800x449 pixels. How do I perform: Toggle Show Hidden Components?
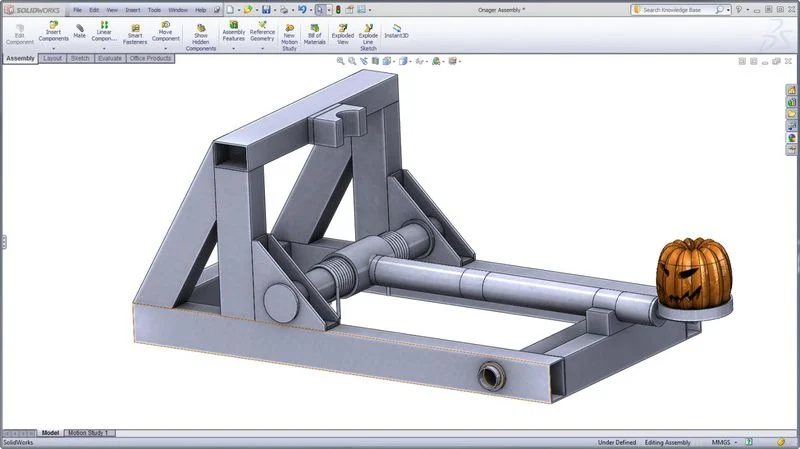201,26
